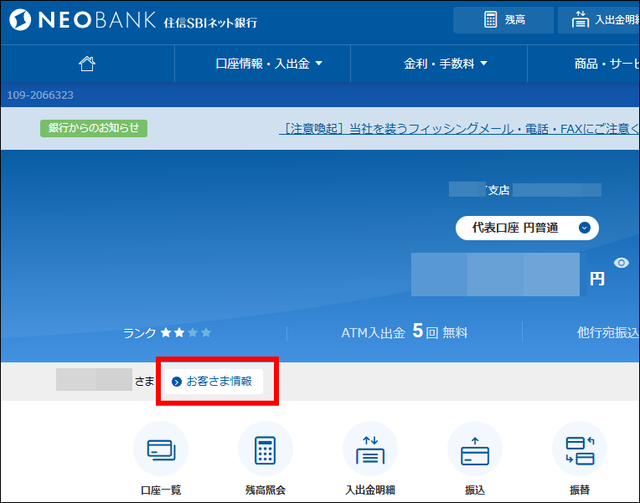Expand the 金利・手数料 menu

tap(445, 63)
